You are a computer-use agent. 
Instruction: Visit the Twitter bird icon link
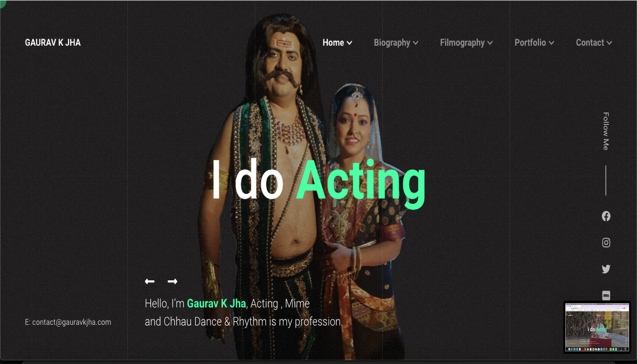pyautogui.click(x=606, y=269)
